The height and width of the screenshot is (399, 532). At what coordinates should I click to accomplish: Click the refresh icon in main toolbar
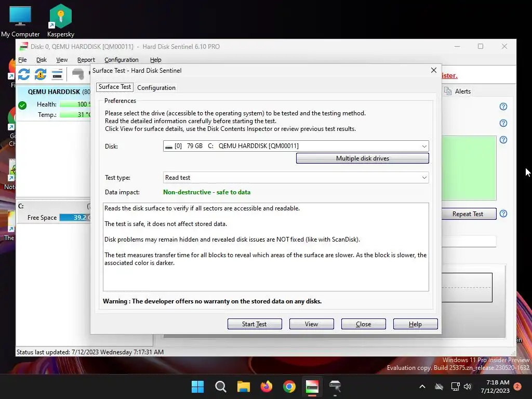(24, 74)
